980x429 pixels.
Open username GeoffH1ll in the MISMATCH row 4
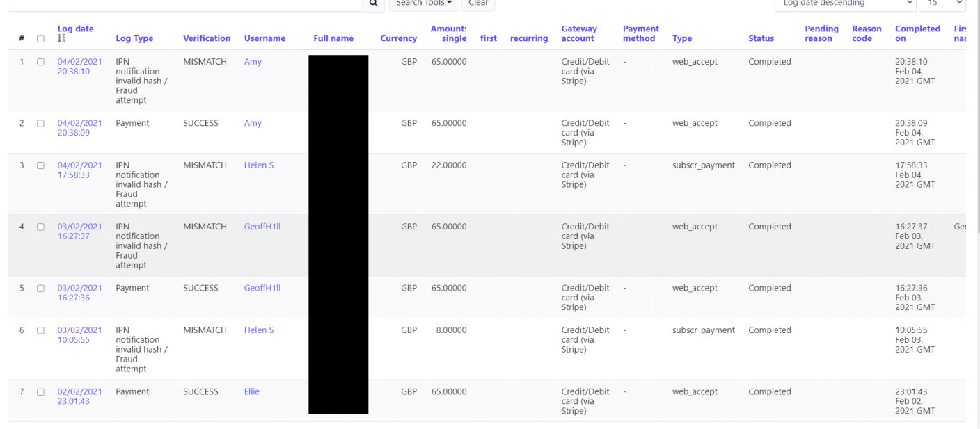(x=262, y=227)
